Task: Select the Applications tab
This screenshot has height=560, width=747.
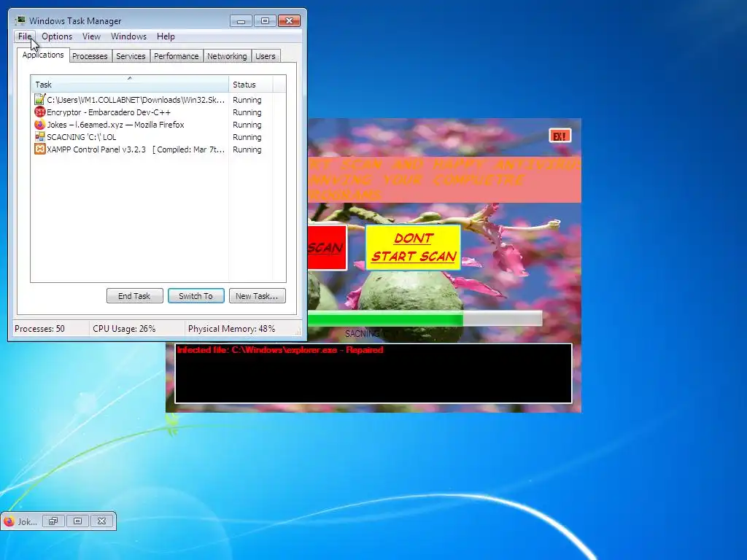Action: pos(43,55)
